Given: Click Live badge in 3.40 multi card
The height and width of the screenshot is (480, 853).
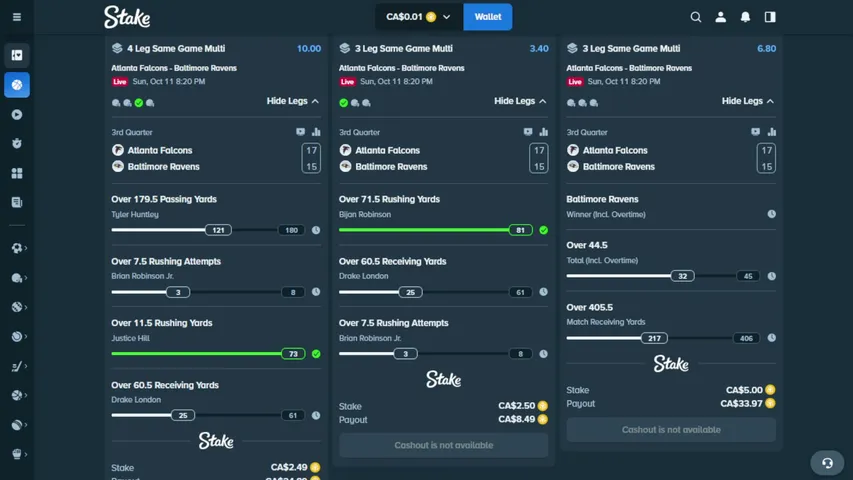Looking at the screenshot, I should pos(347,82).
